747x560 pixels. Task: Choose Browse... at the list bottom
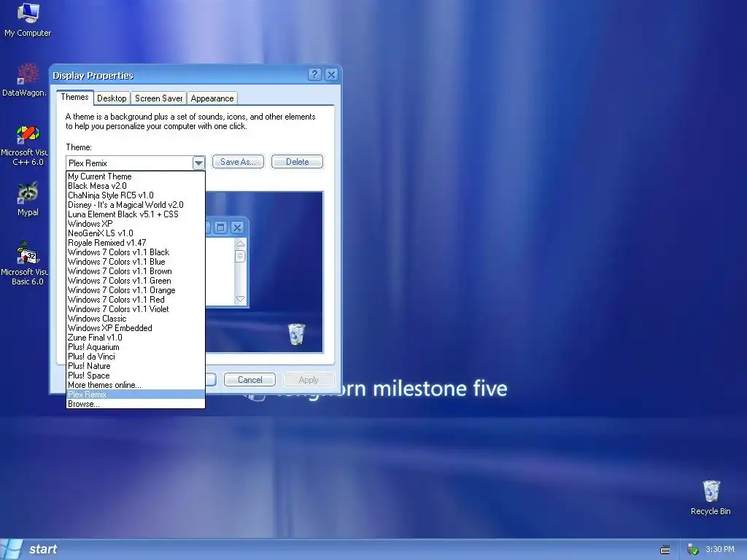136,404
